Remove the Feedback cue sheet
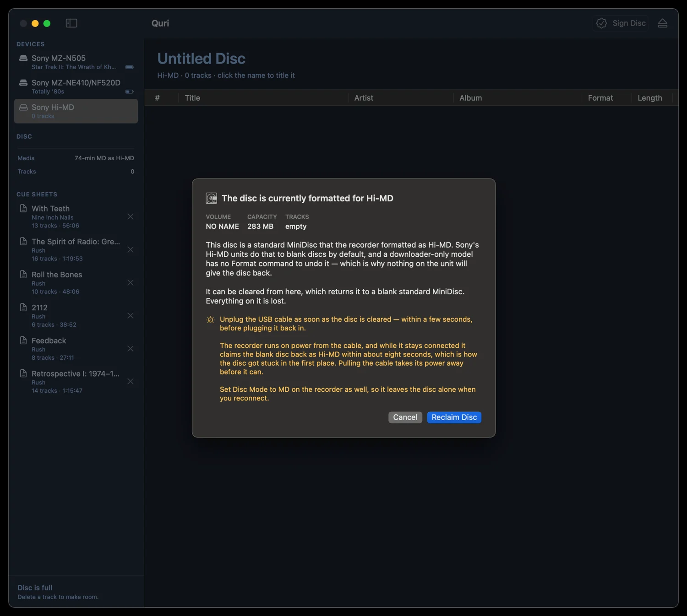 click(131, 348)
